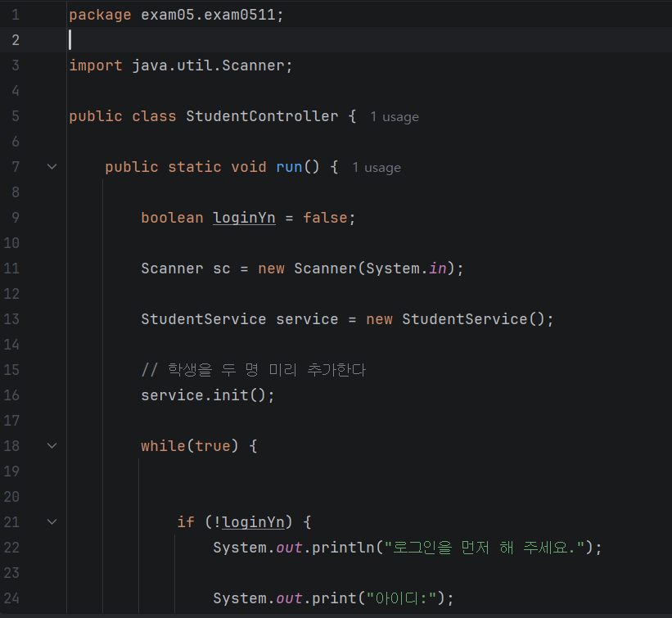Click 'init' in service.init()
Viewport: 672px width, 618px height.
[x=231, y=395]
